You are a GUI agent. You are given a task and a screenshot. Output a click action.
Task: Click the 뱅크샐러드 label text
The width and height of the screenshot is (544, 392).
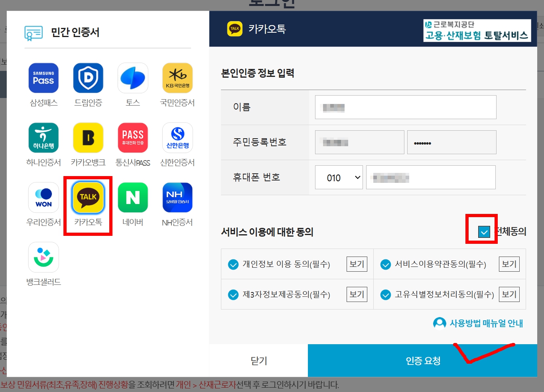43,282
